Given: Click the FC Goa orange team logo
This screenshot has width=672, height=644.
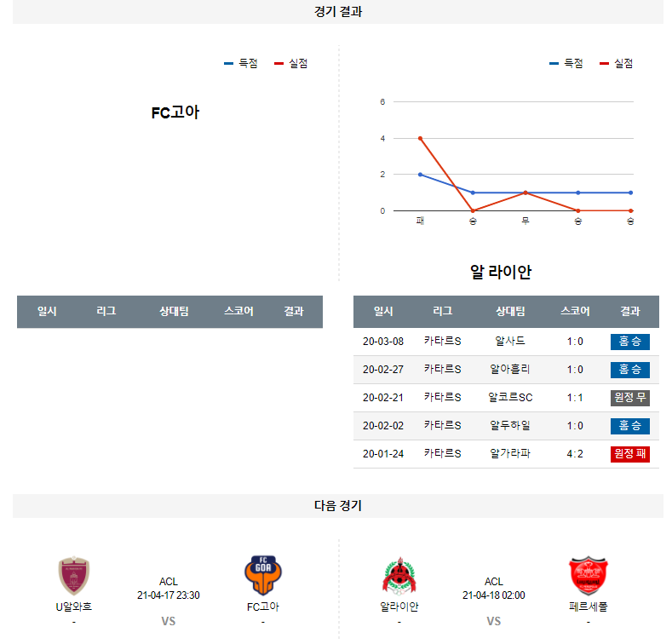Looking at the screenshot, I should [262, 576].
